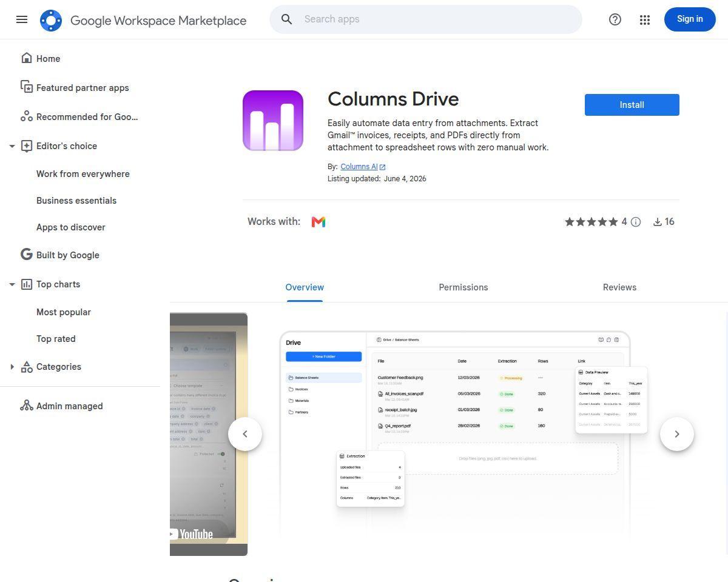Viewport: 728px width, 582px height.
Task: Click the Recommended for Google icon
Action: coord(27,116)
